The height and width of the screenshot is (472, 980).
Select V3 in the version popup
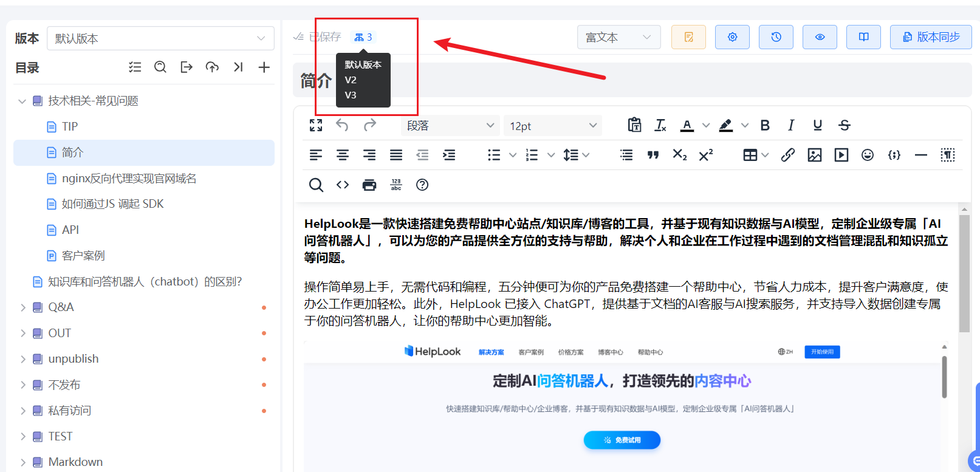(351, 95)
